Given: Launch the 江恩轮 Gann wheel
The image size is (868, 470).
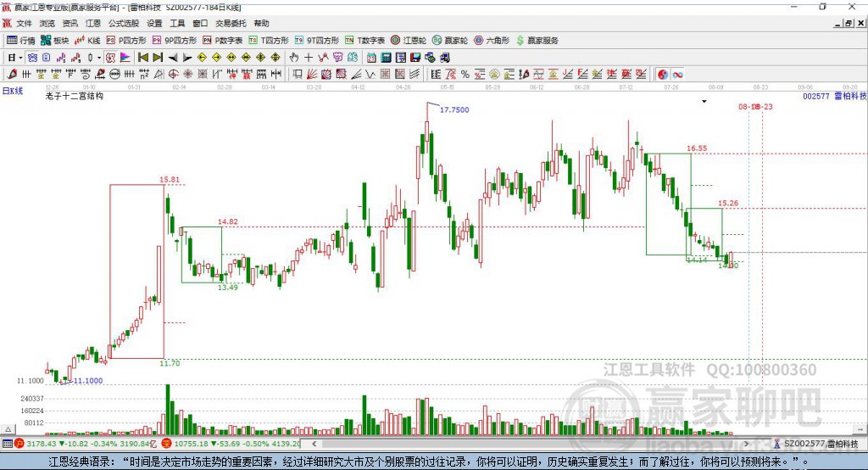Looking at the screenshot, I should (409, 41).
